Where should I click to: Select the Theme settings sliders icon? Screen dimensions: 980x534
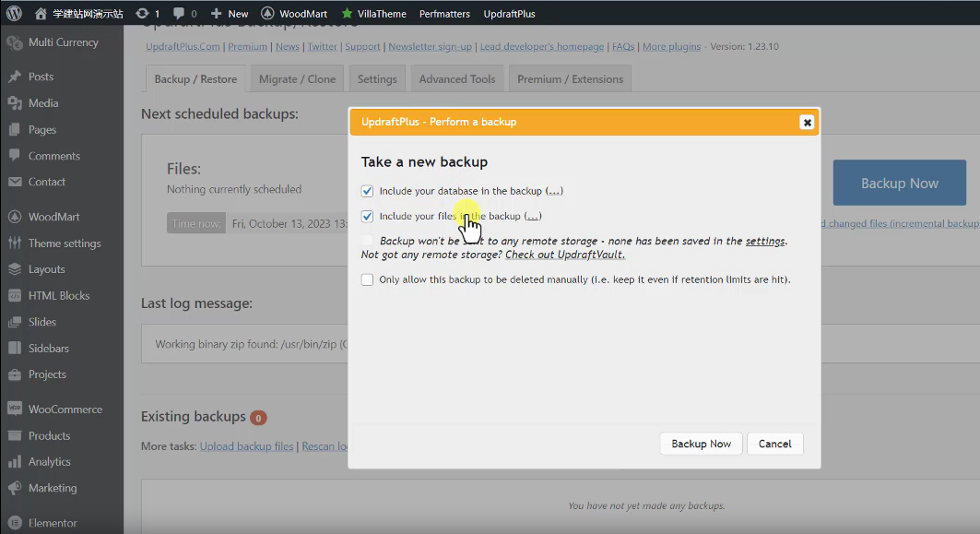pyautogui.click(x=15, y=243)
